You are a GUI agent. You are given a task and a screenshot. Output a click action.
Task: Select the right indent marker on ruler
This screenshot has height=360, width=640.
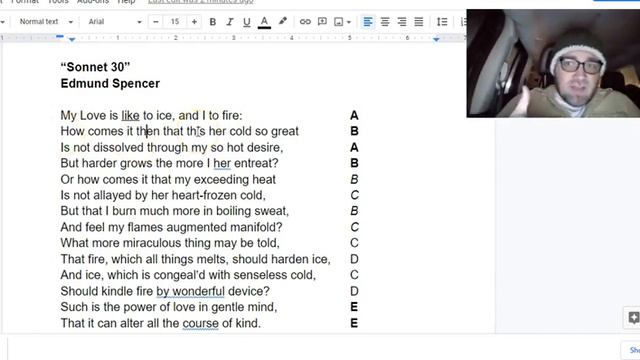pos(436,39)
